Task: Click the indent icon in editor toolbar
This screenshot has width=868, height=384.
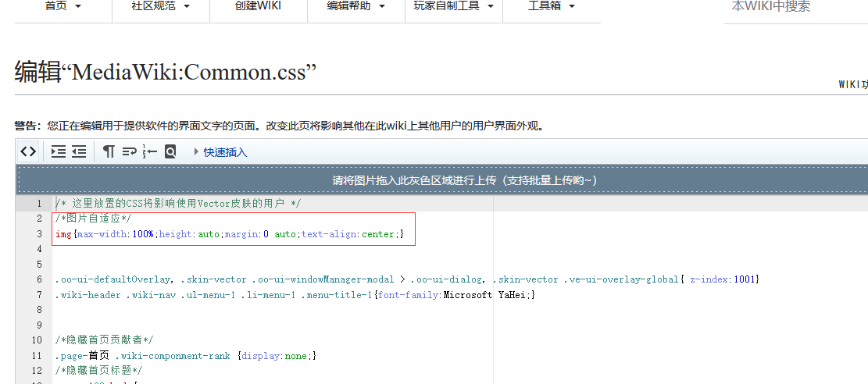Action: 59,151
